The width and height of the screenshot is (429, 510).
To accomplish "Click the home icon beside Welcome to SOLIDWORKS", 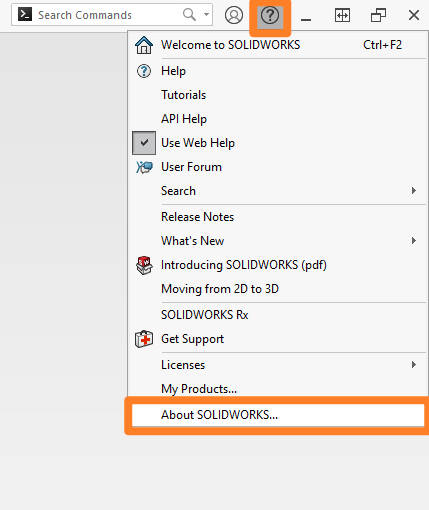I will coord(144,45).
